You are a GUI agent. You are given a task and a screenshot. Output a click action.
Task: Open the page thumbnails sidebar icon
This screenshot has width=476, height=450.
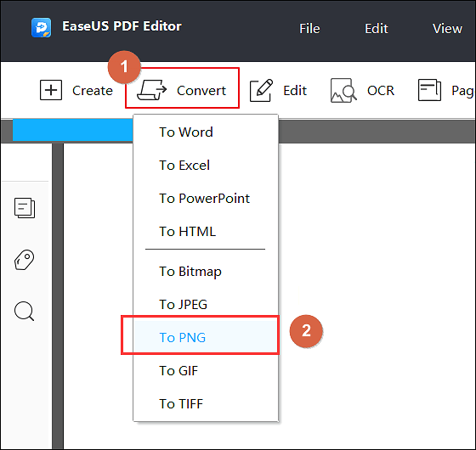coord(25,208)
